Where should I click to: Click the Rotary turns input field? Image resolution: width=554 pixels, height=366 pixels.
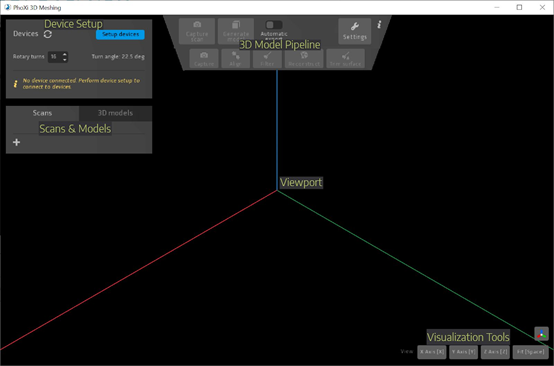click(55, 57)
